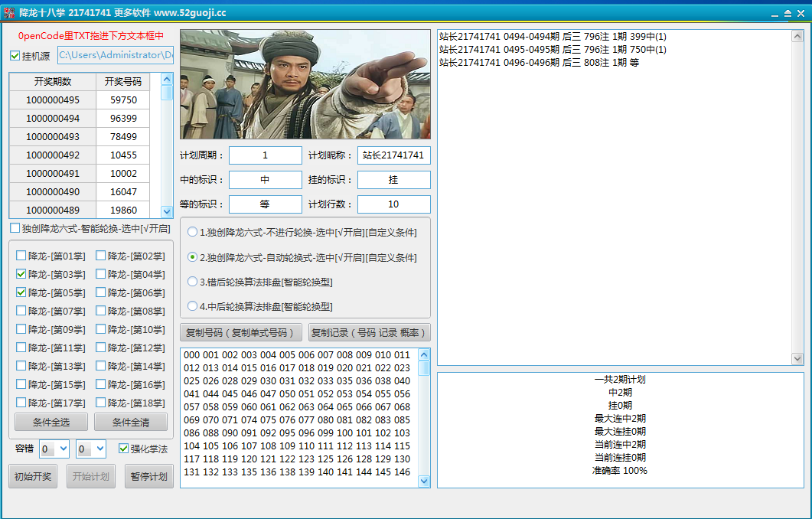Click the log line for 0496-0496期
Screen dimensions: 812x519
click(x=539, y=63)
